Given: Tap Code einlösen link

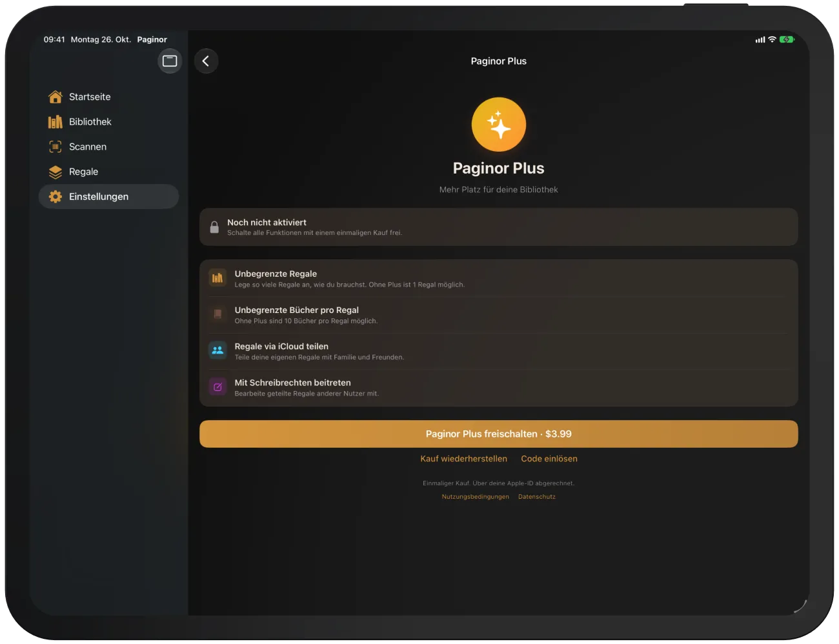Looking at the screenshot, I should [x=549, y=459].
